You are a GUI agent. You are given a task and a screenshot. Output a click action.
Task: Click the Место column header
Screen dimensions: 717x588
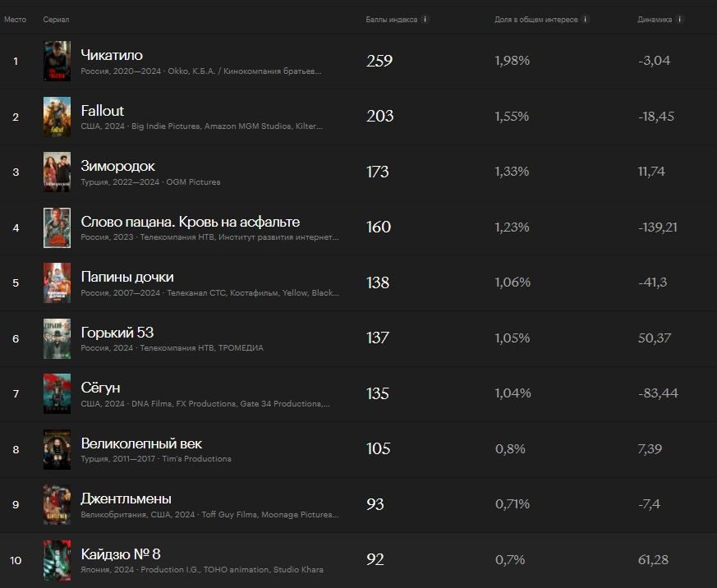click(15, 20)
